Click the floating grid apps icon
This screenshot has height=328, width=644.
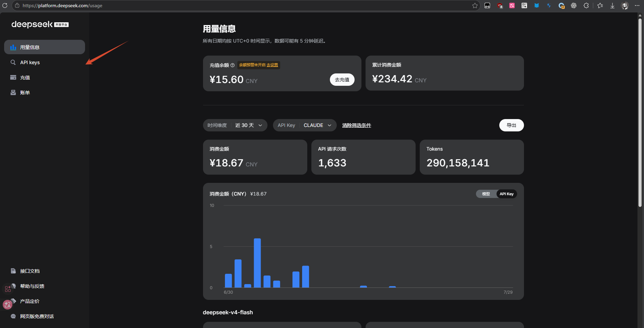[8, 289]
